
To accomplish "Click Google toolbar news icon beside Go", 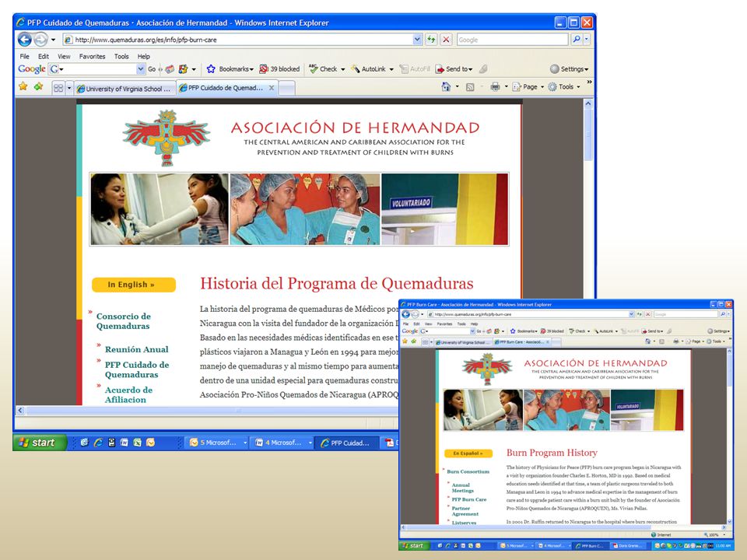I will click(x=170, y=69).
